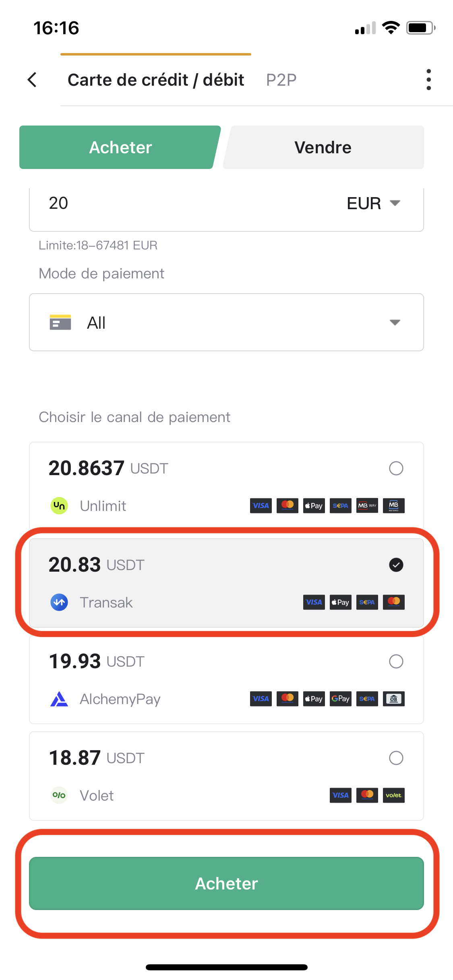Select the AlchemyPay 19.93 USDT radio button

[396, 661]
